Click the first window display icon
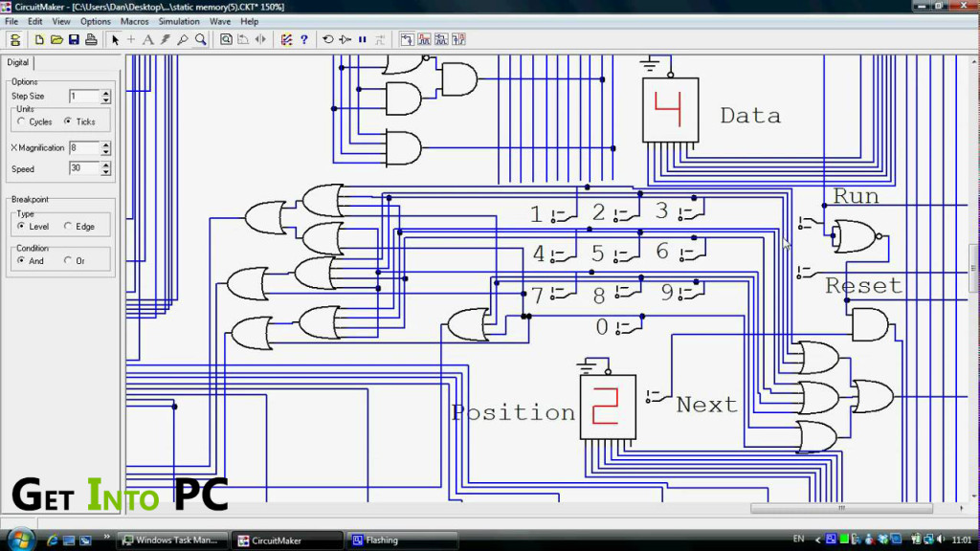The image size is (980, 551). point(407,40)
